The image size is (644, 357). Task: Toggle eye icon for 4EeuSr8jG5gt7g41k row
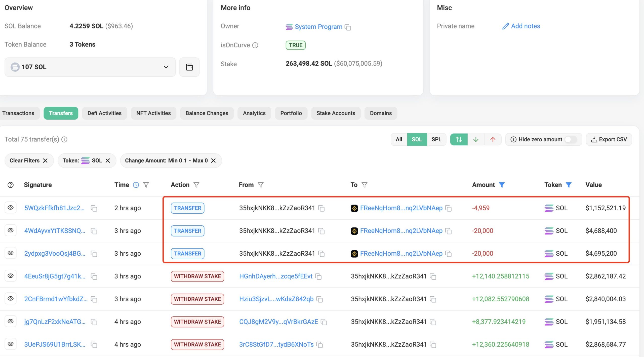click(x=11, y=276)
